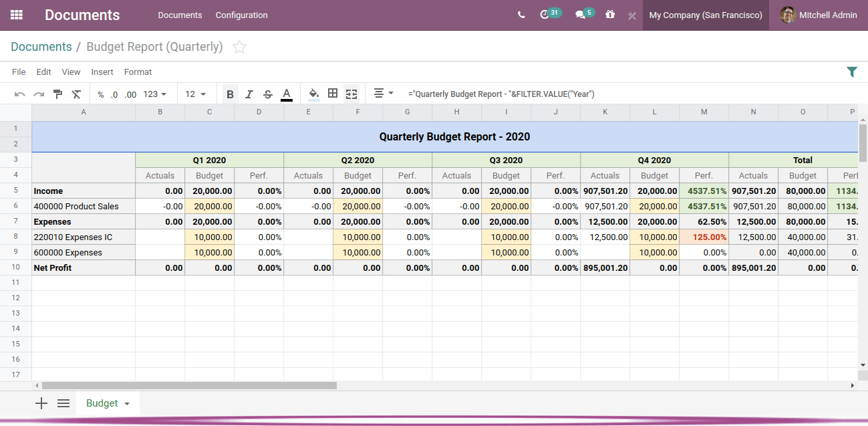The width and height of the screenshot is (868, 426).
Task: Click the scroll left arrow on the horizontal scrollbar
Action: (x=36, y=386)
